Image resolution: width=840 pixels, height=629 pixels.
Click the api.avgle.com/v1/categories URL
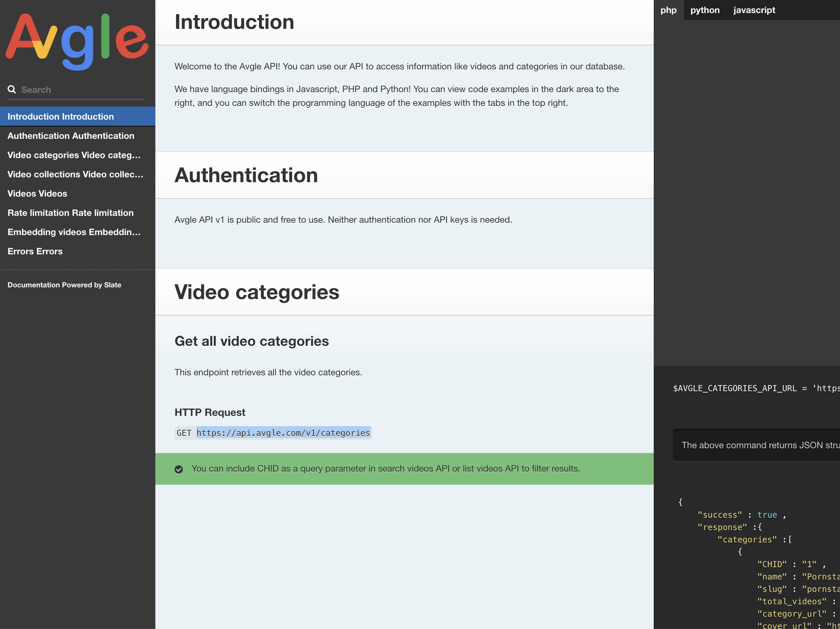point(283,433)
